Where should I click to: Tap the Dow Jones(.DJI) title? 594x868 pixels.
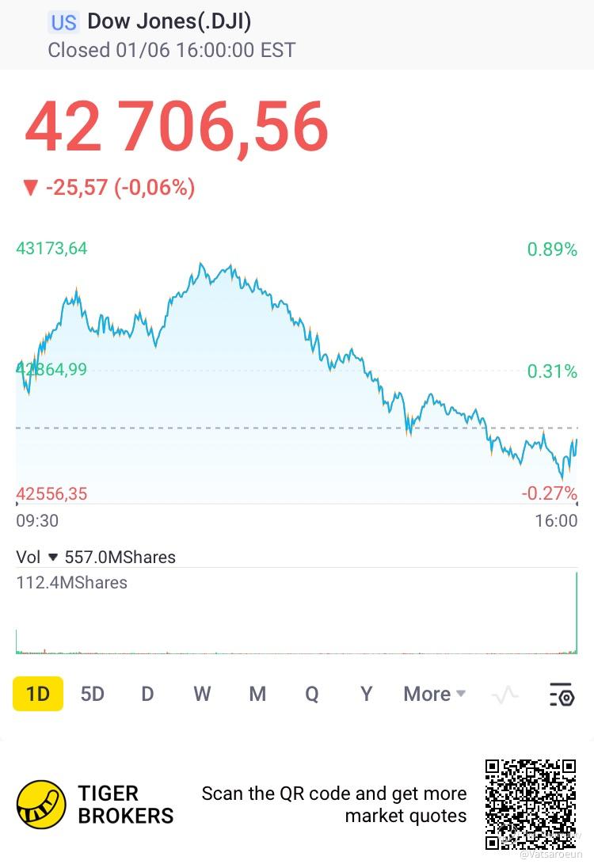(169, 21)
